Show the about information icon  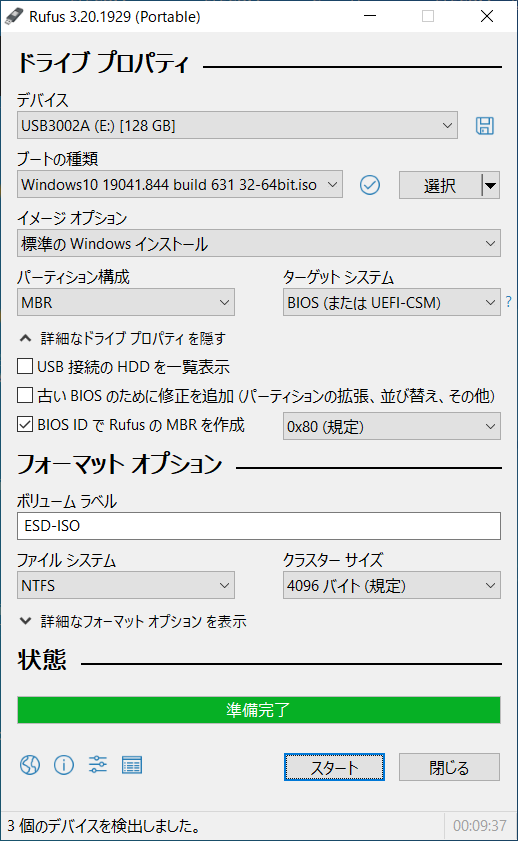click(x=64, y=765)
